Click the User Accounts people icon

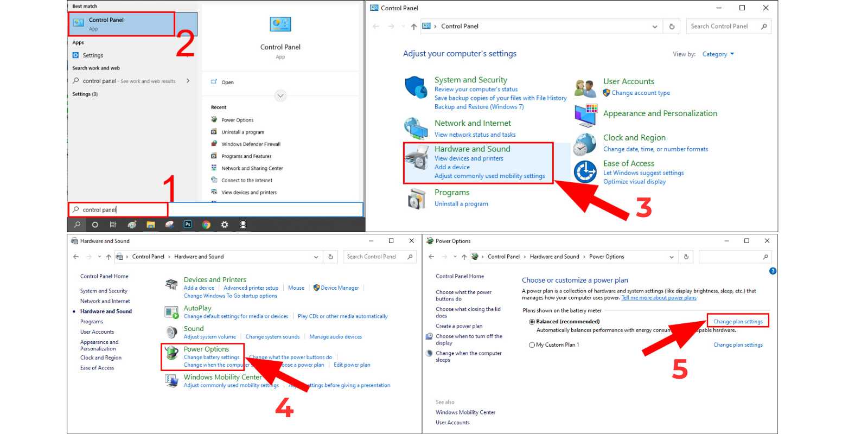pyautogui.click(x=585, y=87)
